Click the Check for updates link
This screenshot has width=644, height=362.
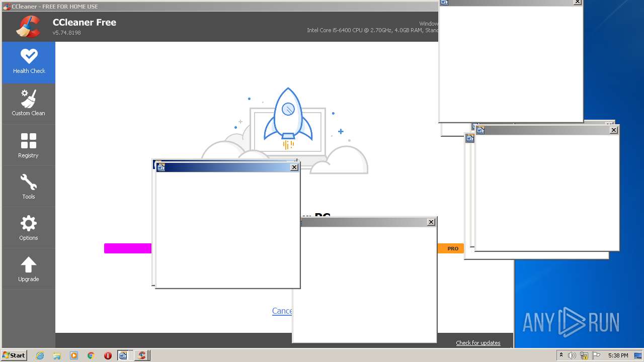pyautogui.click(x=478, y=343)
